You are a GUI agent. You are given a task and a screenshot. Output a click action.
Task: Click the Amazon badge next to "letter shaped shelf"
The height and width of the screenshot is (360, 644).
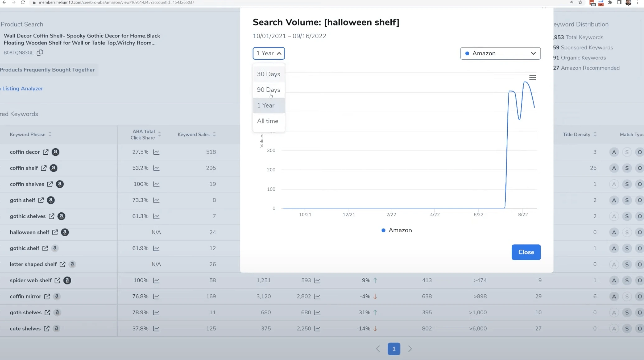[72, 264]
